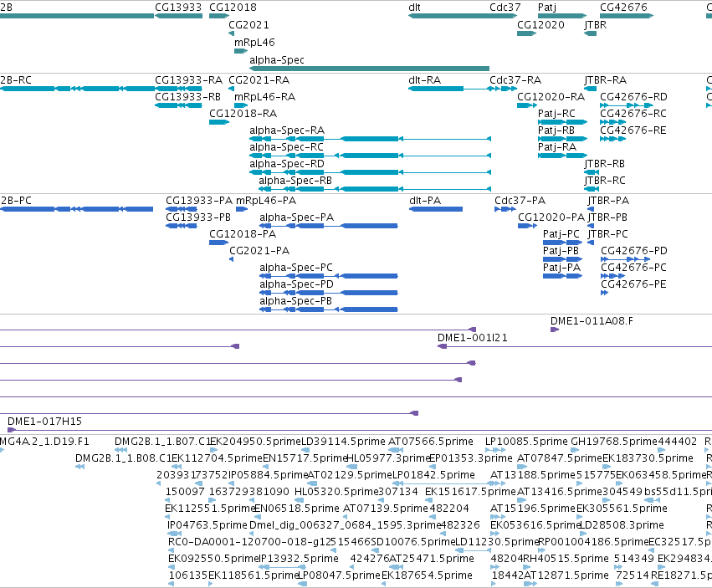Viewport: 712px width, 588px height.
Task: Select the Patj-PA protein label
Action: coord(561,268)
